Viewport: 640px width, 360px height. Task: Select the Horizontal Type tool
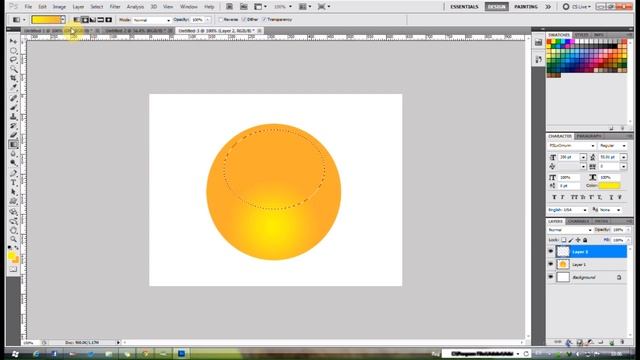pos(13,183)
